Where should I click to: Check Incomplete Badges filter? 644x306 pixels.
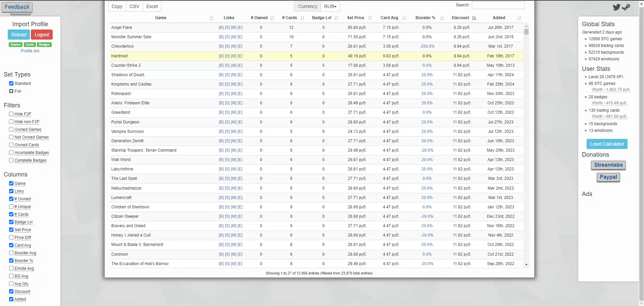(11, 152)
